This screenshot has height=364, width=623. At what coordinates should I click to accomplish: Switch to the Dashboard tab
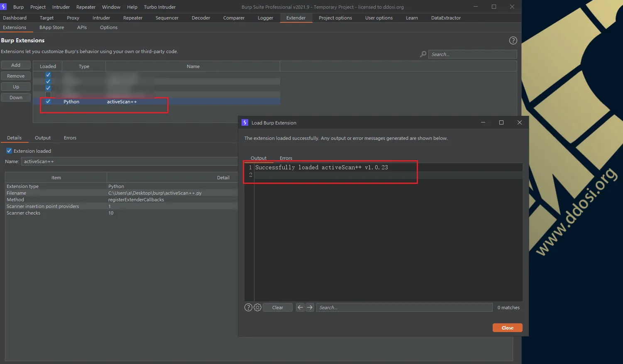coord(15,18)
